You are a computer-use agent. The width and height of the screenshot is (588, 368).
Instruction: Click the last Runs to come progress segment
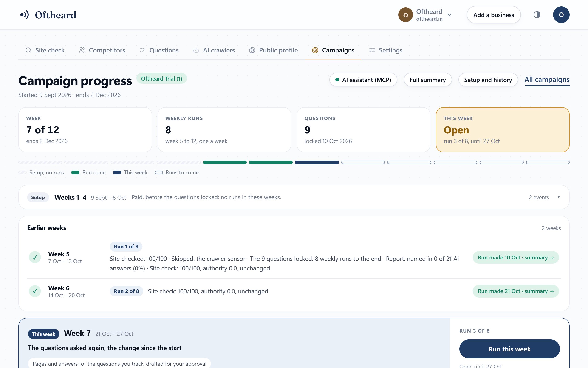548,162
